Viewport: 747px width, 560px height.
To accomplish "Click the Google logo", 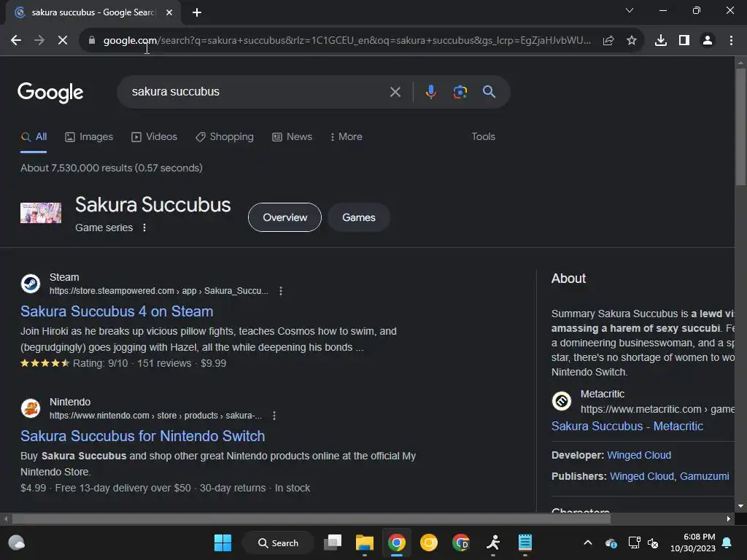I will tap(50, 93).
